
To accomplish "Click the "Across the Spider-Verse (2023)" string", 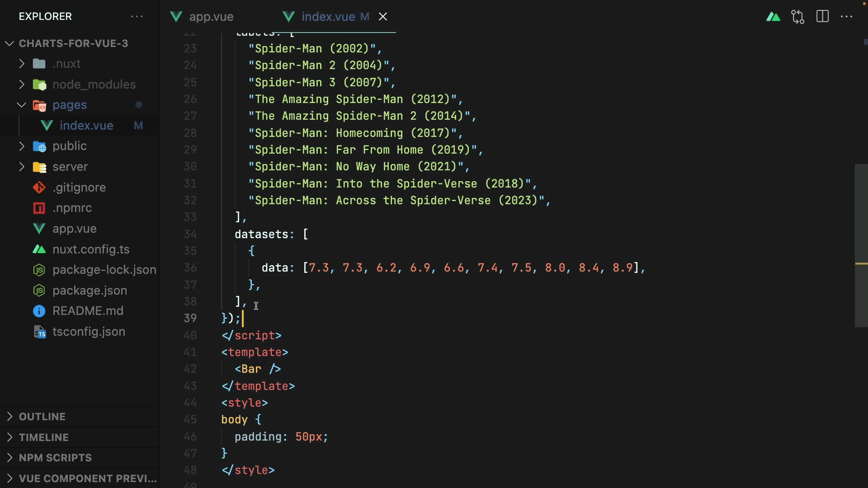I will (396, 201).
